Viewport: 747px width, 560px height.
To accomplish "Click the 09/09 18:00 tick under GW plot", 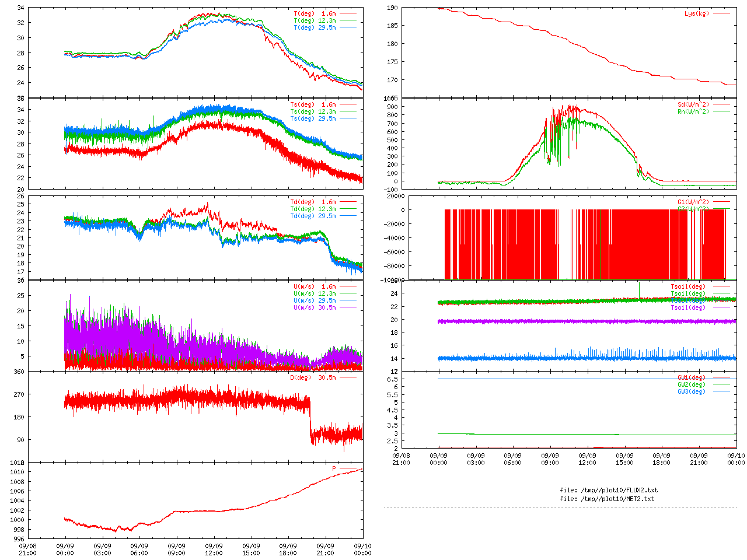I will pos(661,459).
